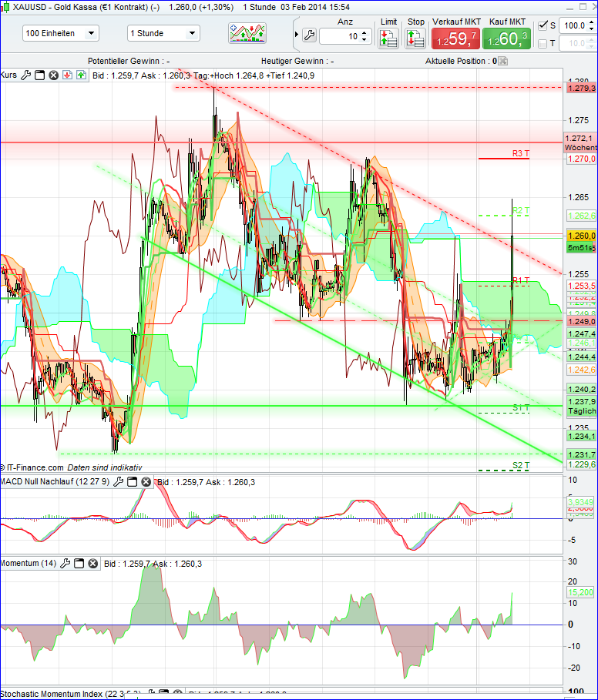This screenshot has width=598, height=700.
Task: Sell at market with Verkauf MKT button
Action: [456, 39]
